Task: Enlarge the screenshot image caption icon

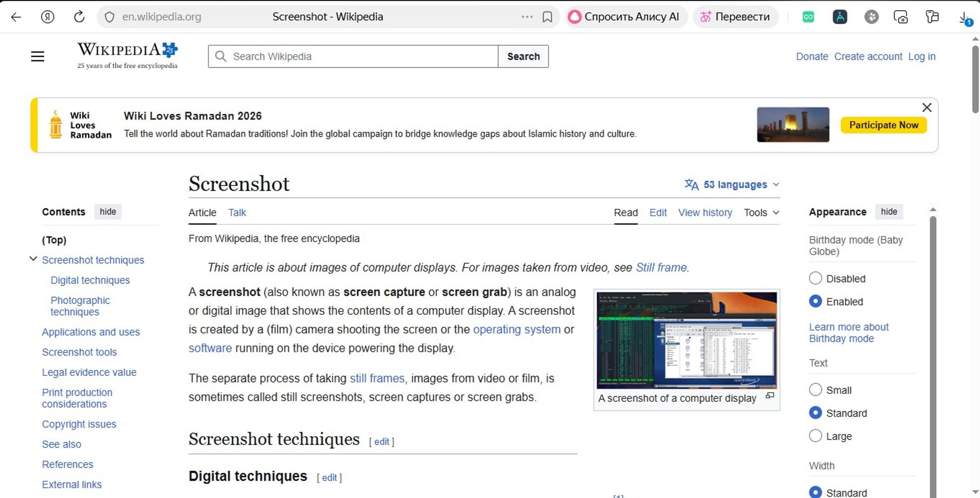Action: [x=770, y=396]
